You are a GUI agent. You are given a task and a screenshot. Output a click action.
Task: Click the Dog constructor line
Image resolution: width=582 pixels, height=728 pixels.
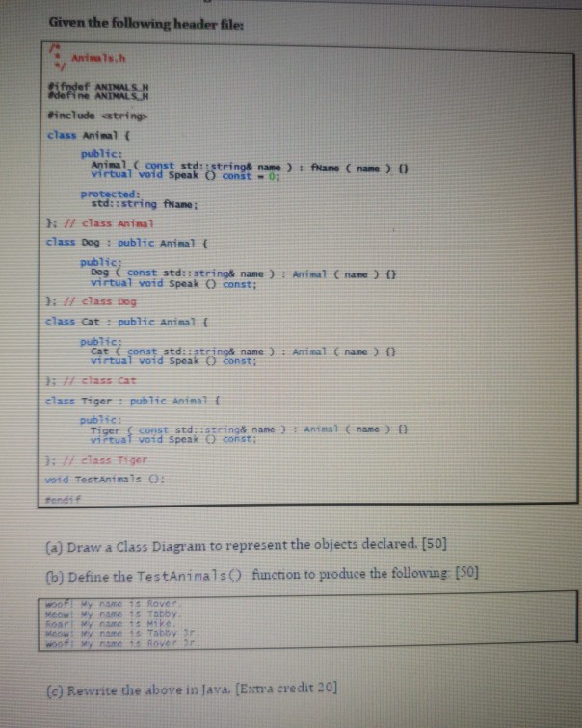243,273
